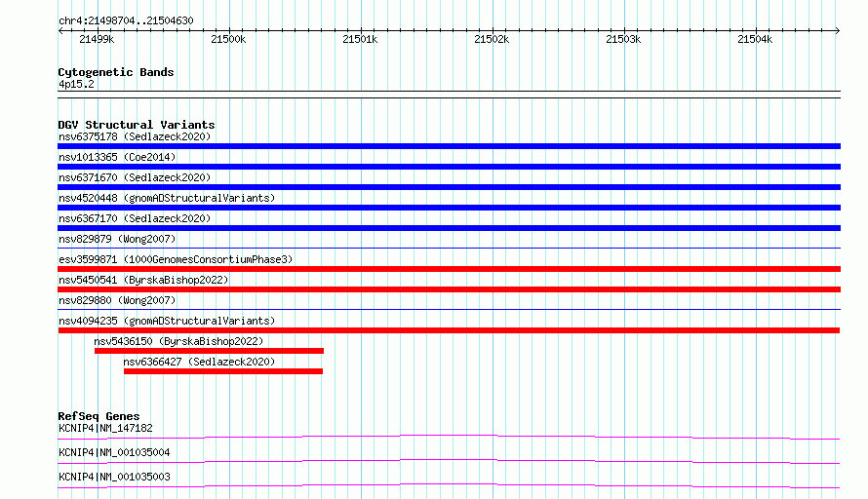The image size is (868, 499).
Task: Click the short red bar for nsv6366427
Action: pyautogui.click(x=223, y=371)
